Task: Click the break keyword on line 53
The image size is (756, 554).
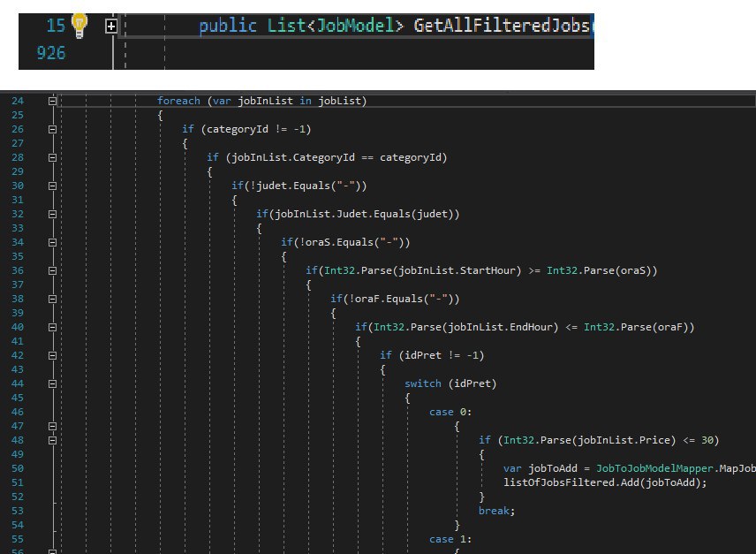Action: (494, 511)
